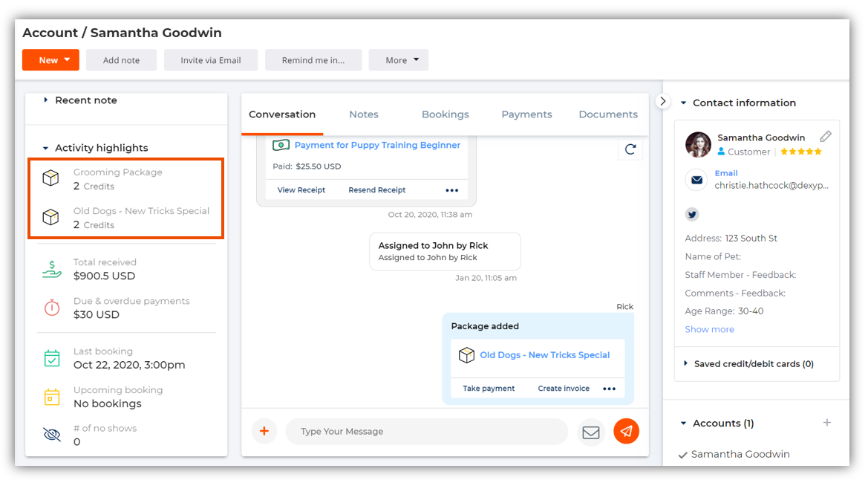The image size is (868, 480).
Task: Open the New dropdown button
Action: click(x=51, y=60)
